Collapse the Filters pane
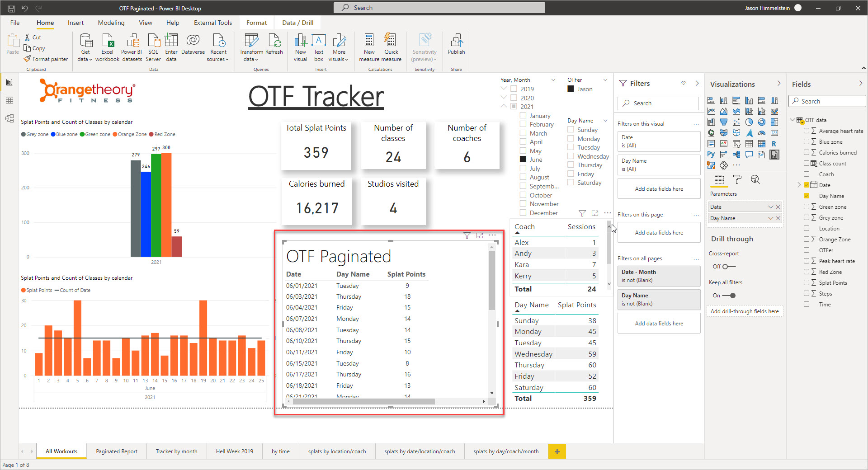 (x=697, y=84)
